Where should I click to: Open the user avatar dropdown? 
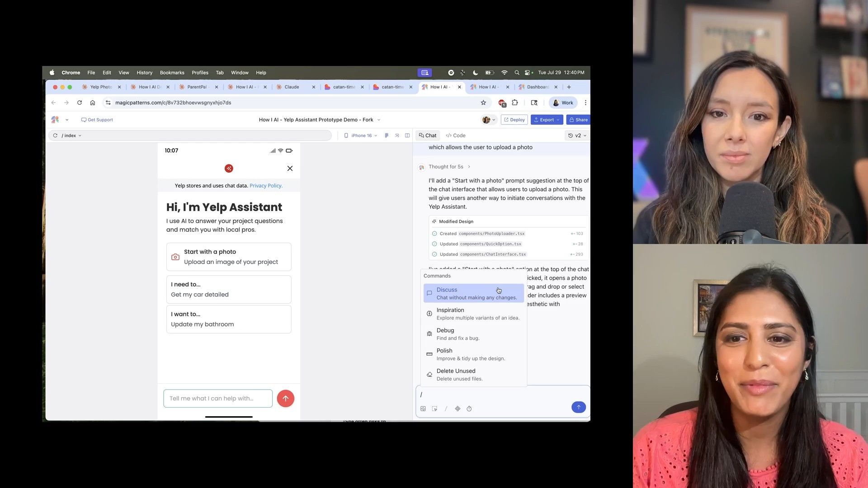[x=489, y=120]
